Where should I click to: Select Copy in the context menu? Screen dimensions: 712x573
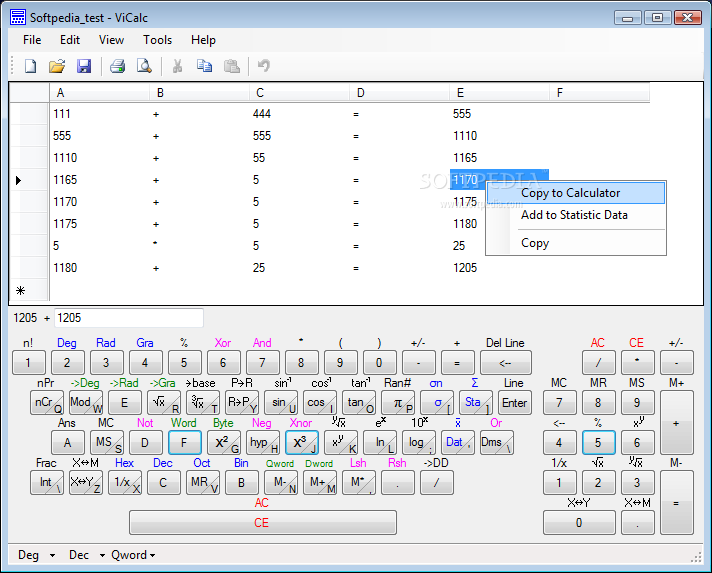point(576,243)
